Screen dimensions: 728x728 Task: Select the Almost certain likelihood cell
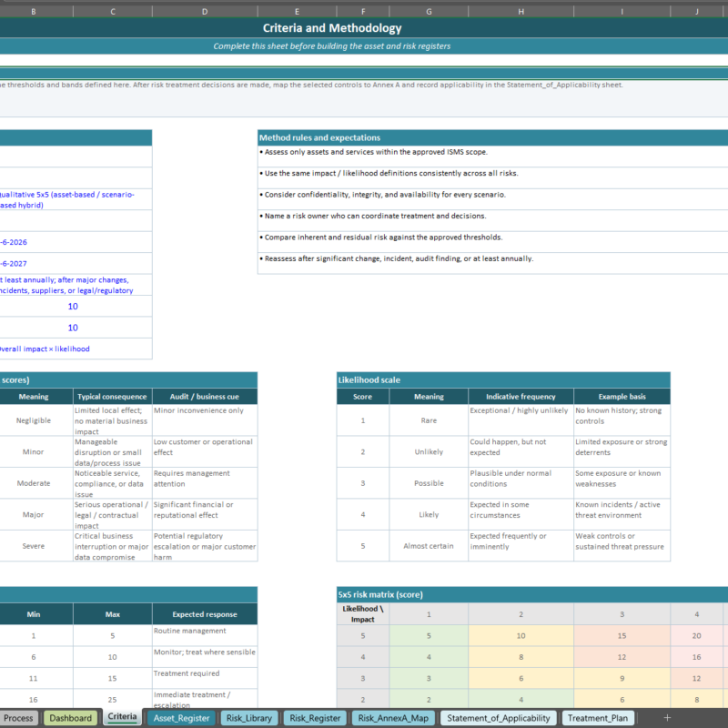click(x=429, y=547)
